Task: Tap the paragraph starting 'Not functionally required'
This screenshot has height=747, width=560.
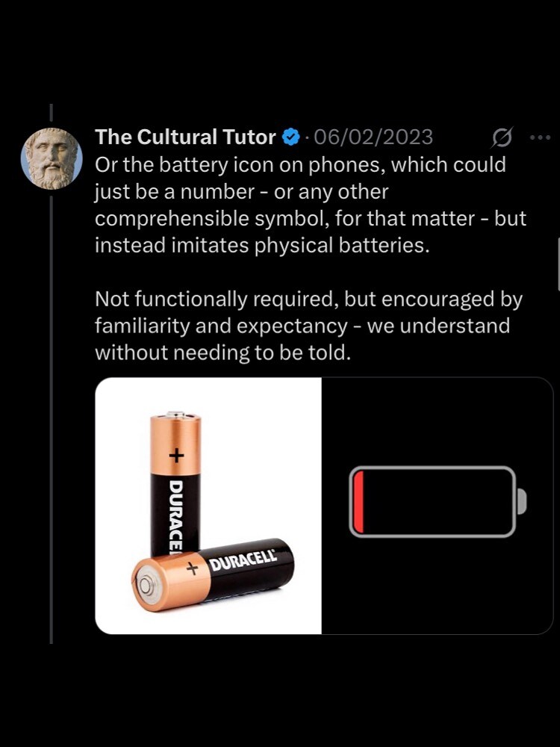Action: [x=308, y=326]
